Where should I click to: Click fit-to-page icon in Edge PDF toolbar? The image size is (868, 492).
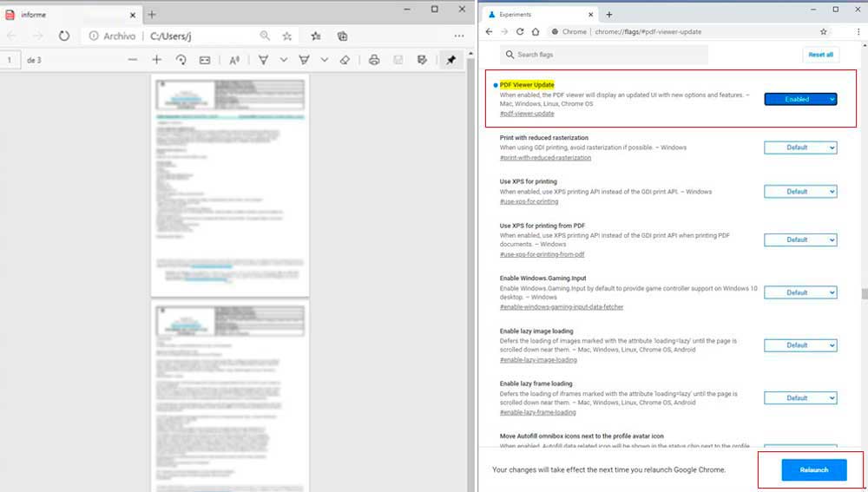205,60
